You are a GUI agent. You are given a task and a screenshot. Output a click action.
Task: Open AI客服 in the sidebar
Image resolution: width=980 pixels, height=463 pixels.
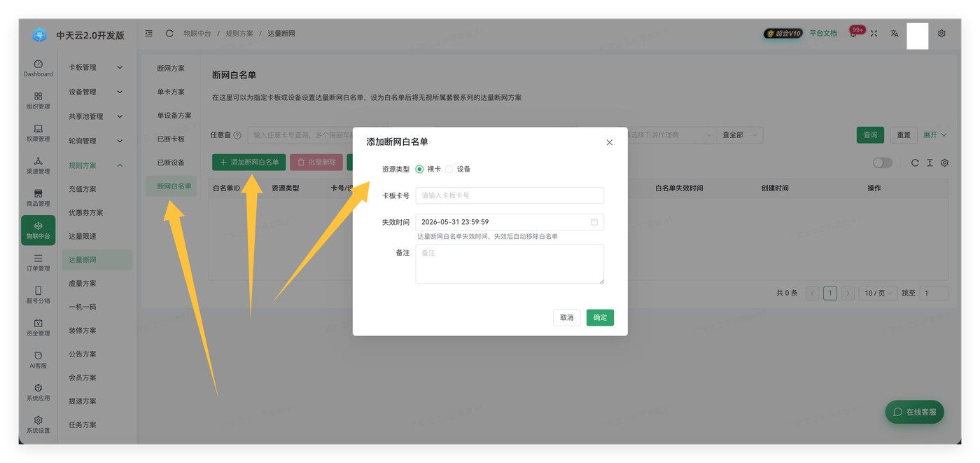click(x=38, y=360)
